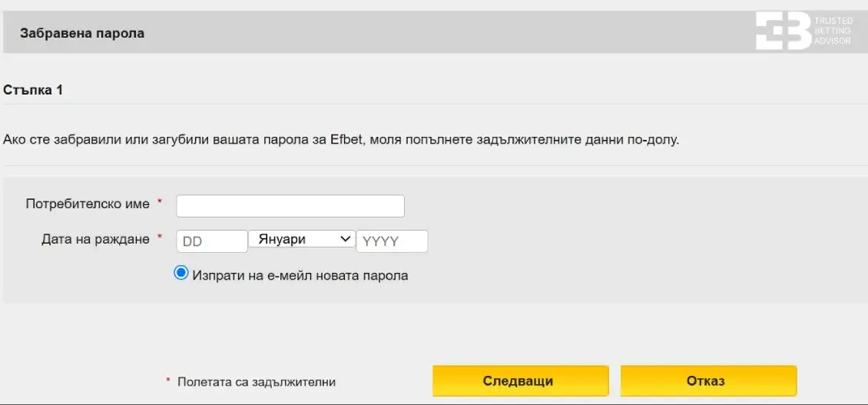Select 'Изпрати на е-мейл новата парола' radio button
Image resolution: width=868 pixels, height=405 pixels.
tap(181, 273)
